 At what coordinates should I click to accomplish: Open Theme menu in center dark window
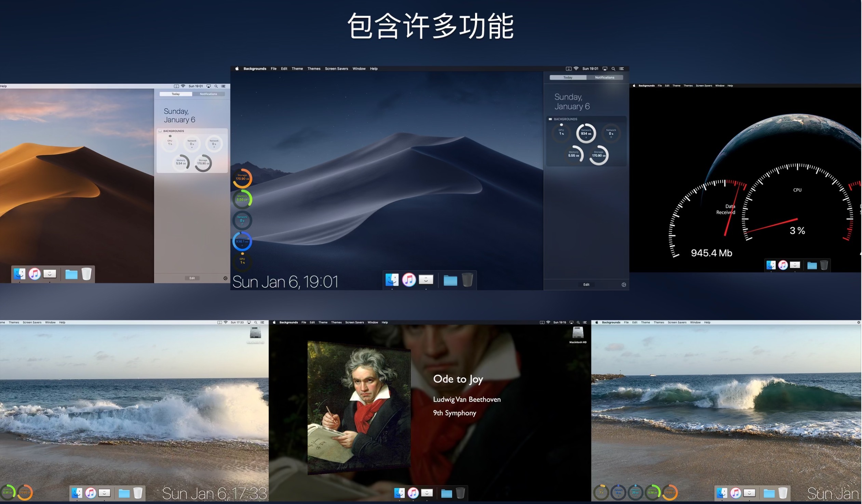[297, 69]
